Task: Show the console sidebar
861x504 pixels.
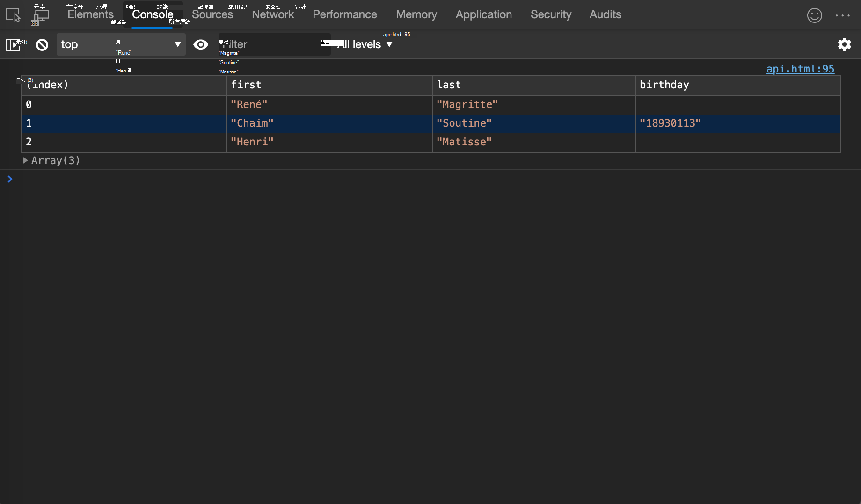Action: 14,44
